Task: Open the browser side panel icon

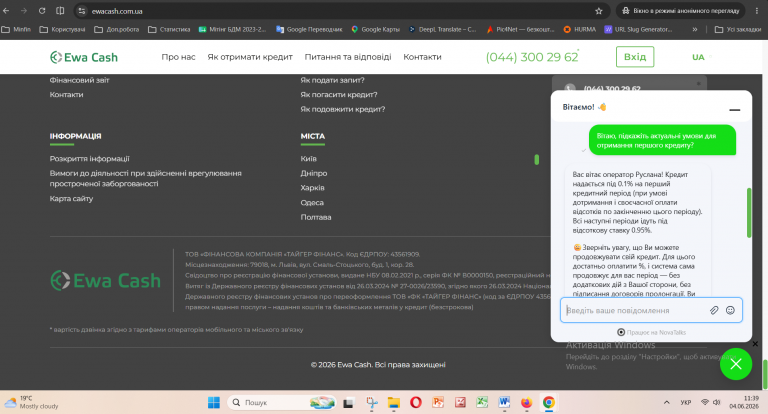Action: click(60, 11)
